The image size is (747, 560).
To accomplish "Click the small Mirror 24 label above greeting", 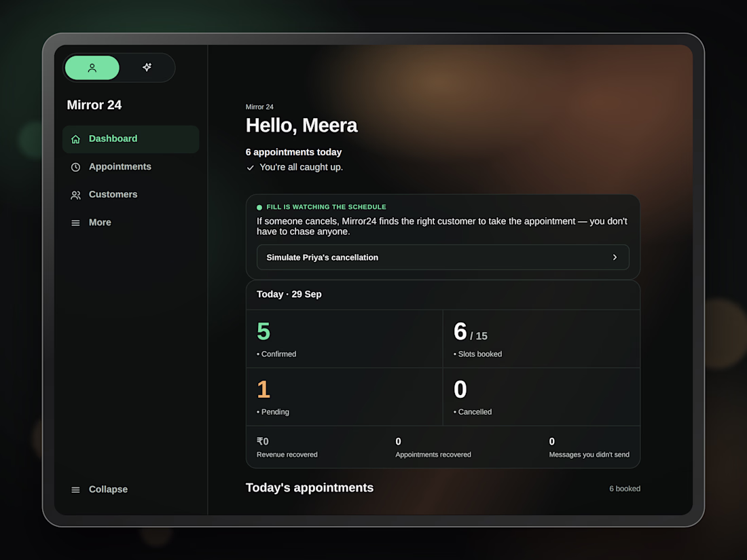I will pos(259,107).
